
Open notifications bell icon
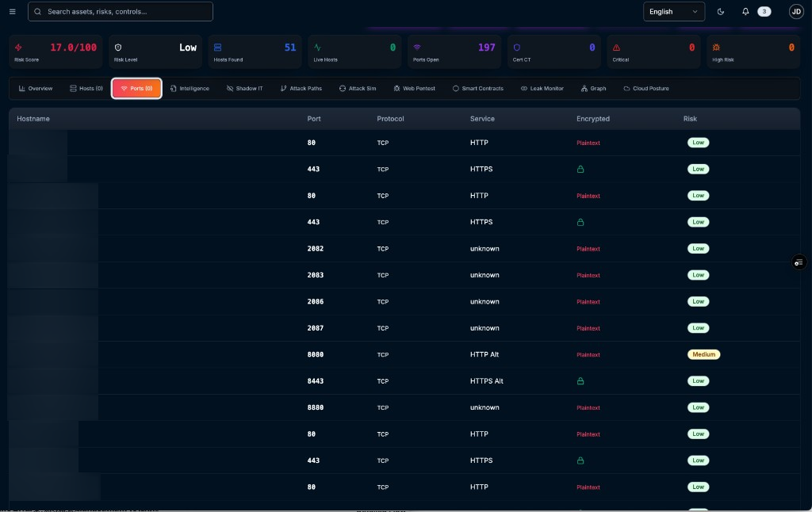click(x=745, y=11)
